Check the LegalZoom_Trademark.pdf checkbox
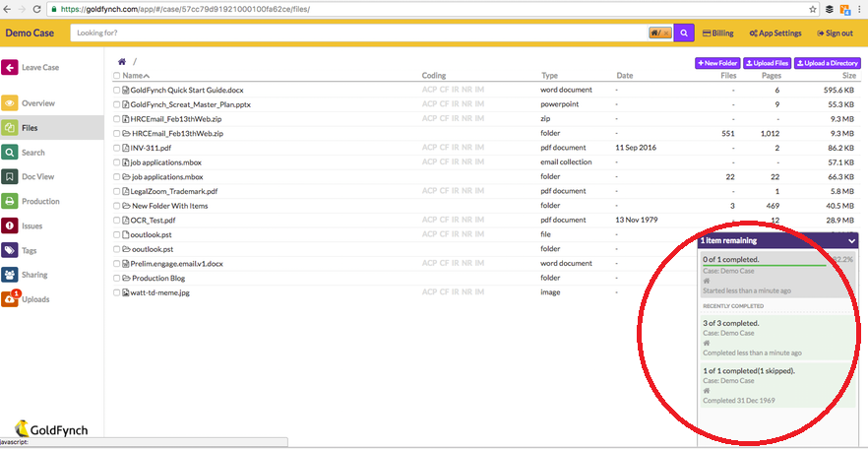868x449 pixels. coord(117,191)
